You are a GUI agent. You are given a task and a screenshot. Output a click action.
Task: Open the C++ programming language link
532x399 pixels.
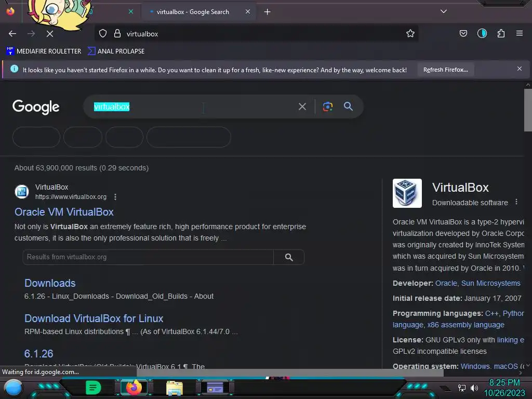491,313
